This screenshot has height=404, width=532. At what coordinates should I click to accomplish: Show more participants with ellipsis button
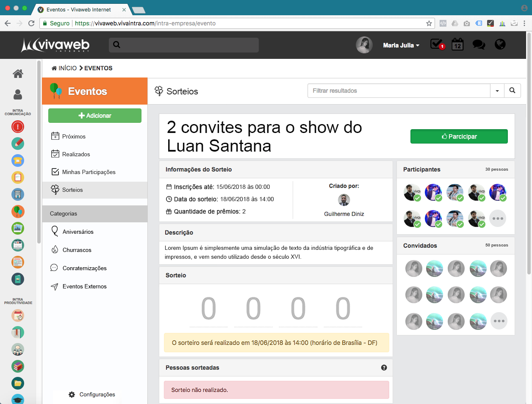click(x=498, y=219)
